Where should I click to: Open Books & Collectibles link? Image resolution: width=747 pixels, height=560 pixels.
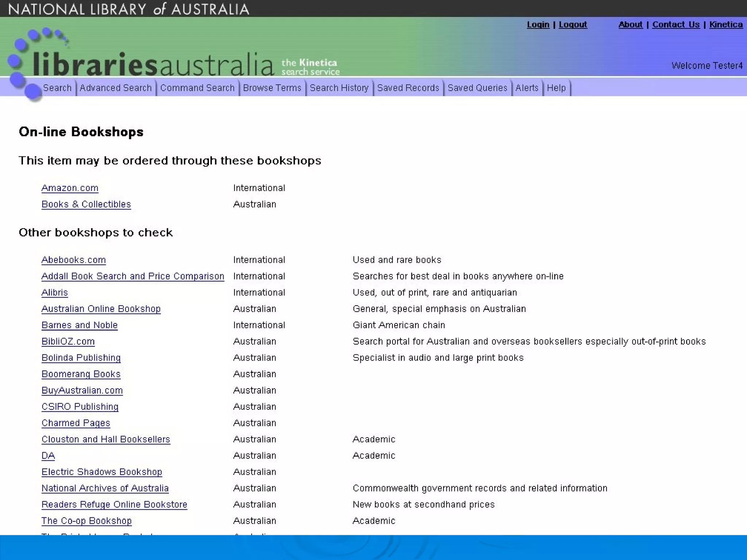86,204
